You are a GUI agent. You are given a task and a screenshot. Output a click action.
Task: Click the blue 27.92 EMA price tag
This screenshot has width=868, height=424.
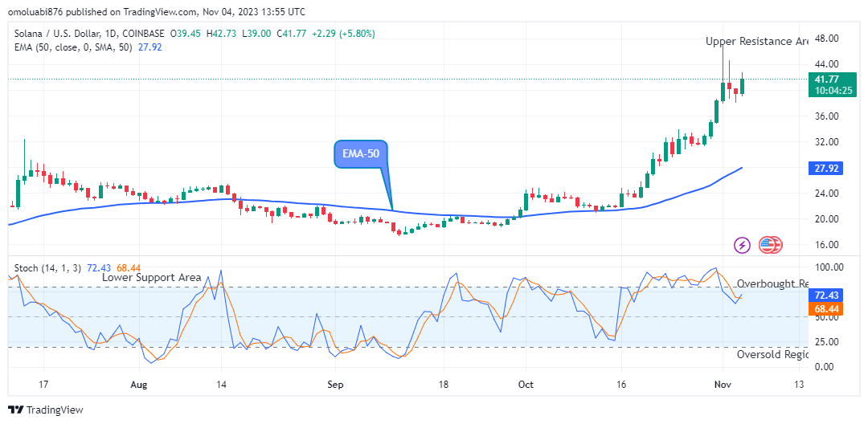[828, 168]
